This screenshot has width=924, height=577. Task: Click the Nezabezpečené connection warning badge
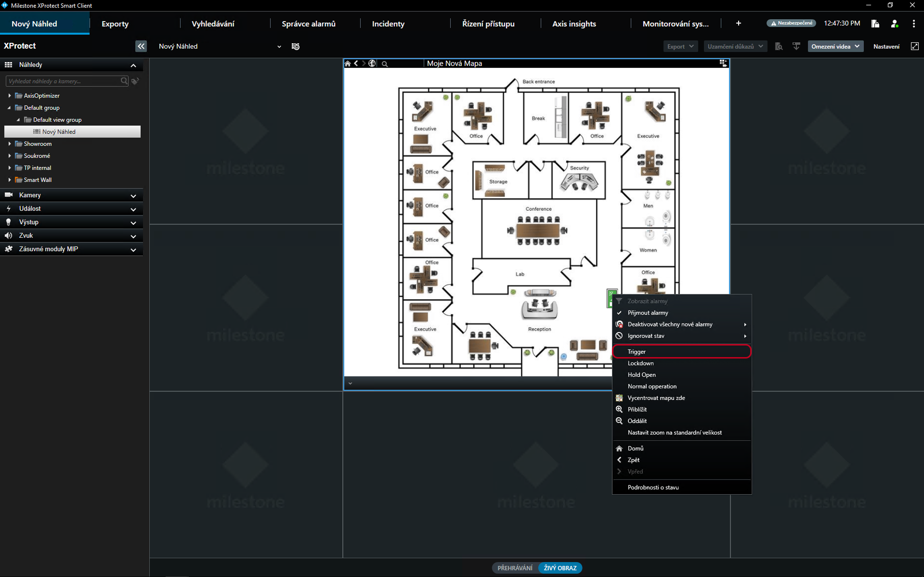point(791,23)
